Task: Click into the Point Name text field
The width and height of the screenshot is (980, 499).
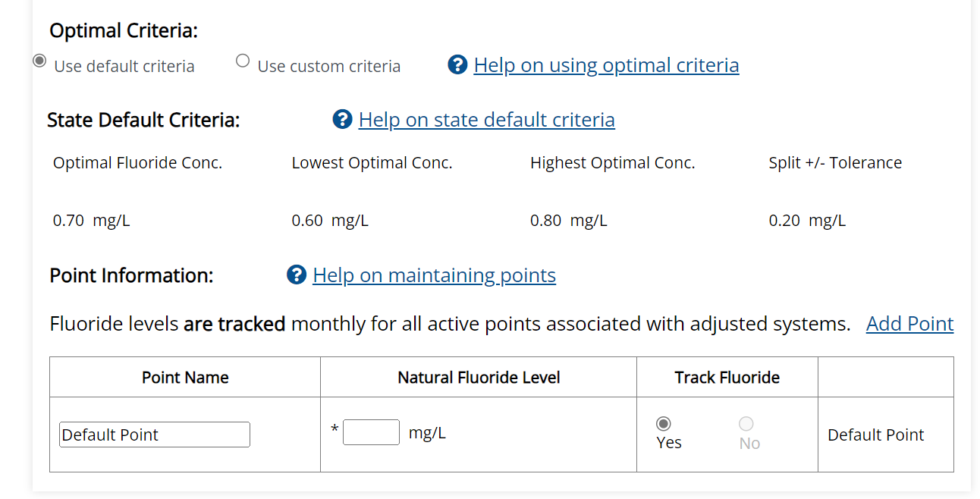Action: click(x=155, y=435)
